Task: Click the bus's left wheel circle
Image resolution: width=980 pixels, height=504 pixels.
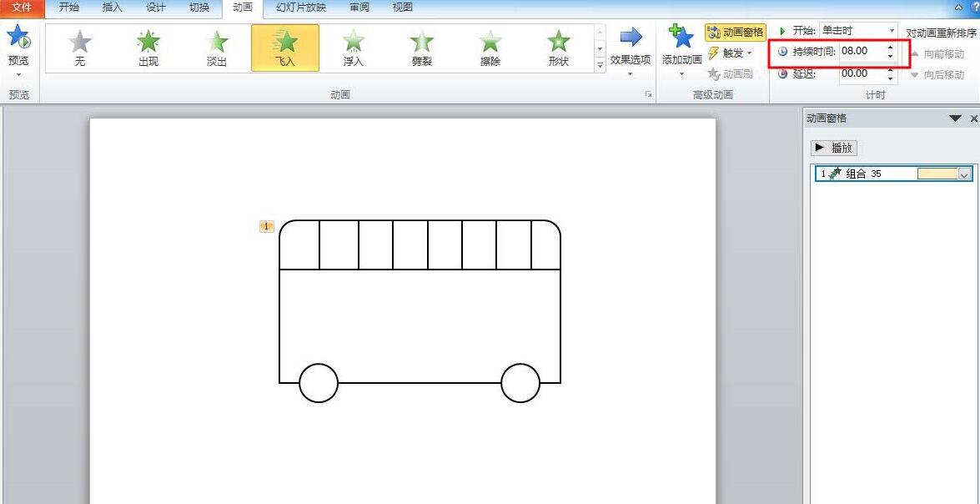Action: tap(319, 383)
